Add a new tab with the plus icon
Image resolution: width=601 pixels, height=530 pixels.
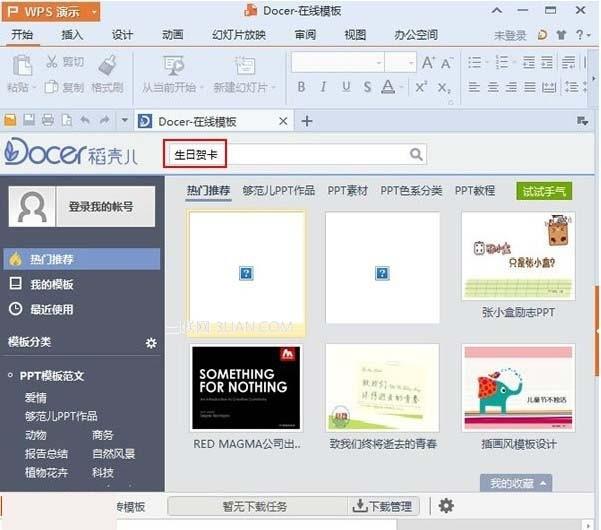(x=307, y=121)
